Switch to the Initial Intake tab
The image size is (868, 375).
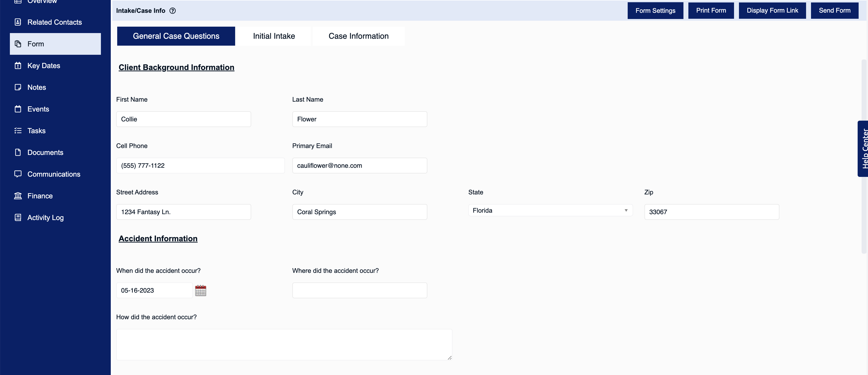click(274, 36)
